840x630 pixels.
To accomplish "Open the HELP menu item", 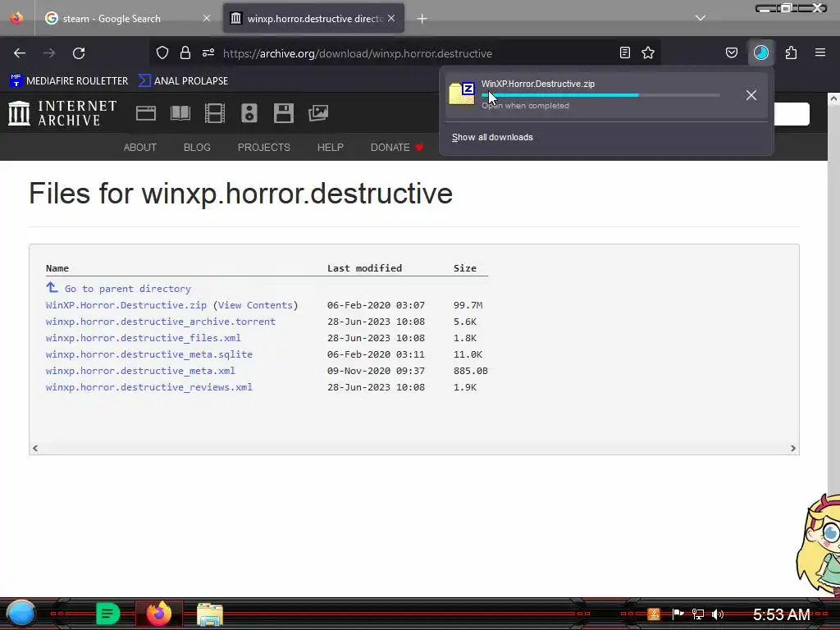I will coord(330,148).
